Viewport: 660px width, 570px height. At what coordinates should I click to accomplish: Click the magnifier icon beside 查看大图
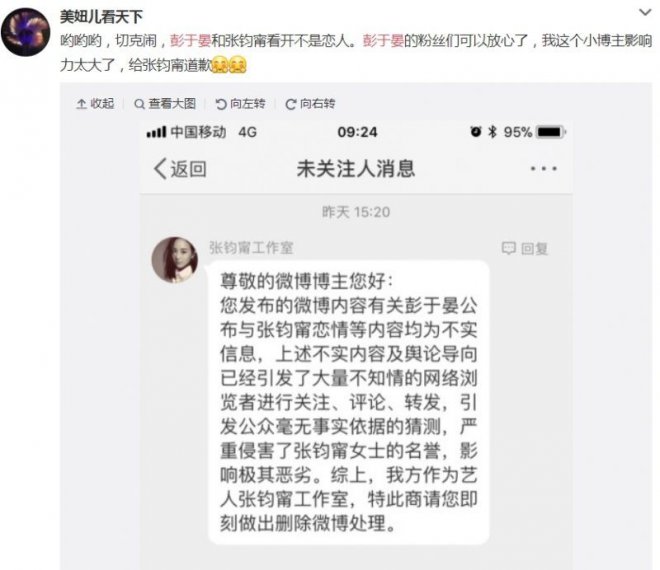(139, 104)
